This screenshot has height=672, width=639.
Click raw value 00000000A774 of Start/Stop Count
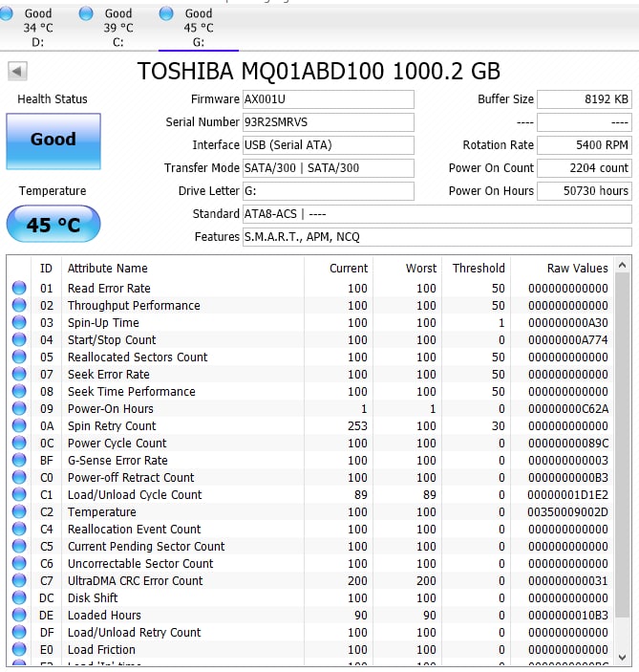click(568, 340)
